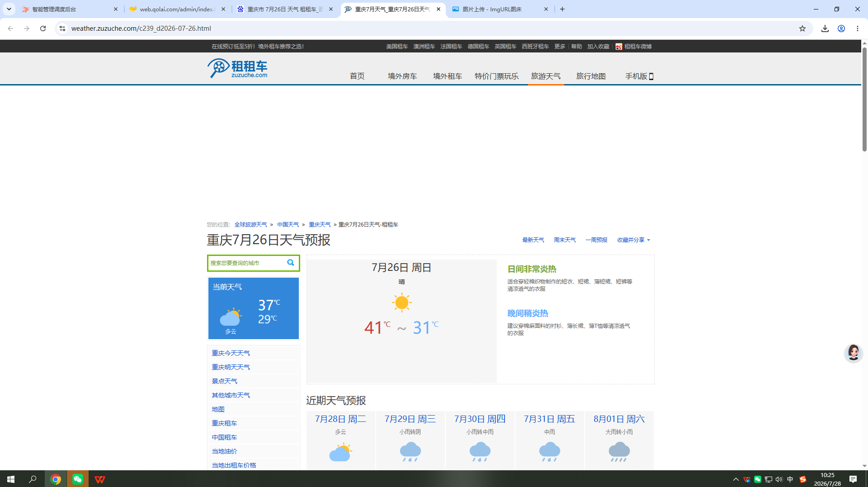Open Sogou input method tray icon
Viewport: 868px width, 487px height.
point(803,479)
